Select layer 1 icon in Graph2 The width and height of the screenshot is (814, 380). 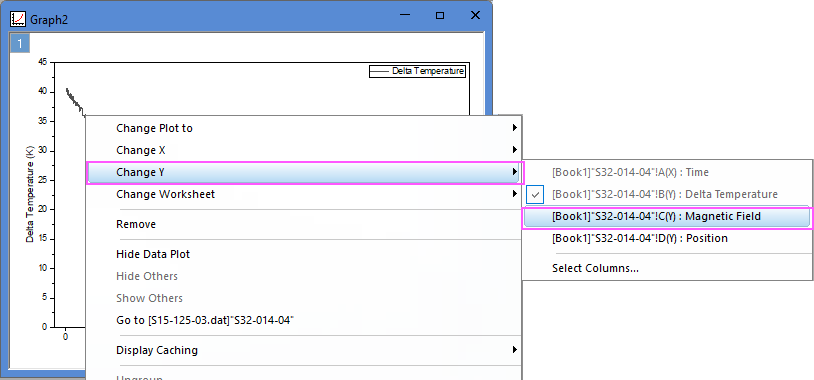point(20,44)
